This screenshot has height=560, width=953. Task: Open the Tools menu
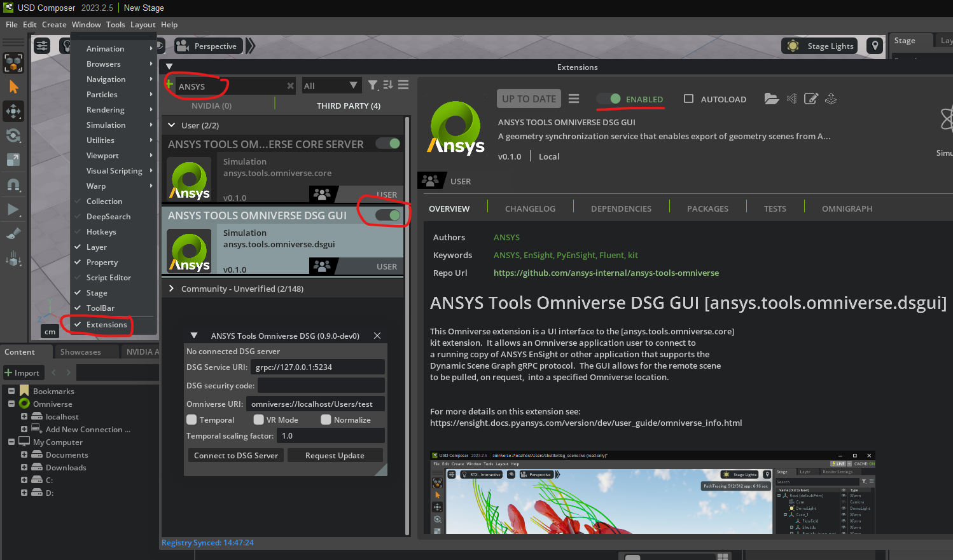point(115,24)
